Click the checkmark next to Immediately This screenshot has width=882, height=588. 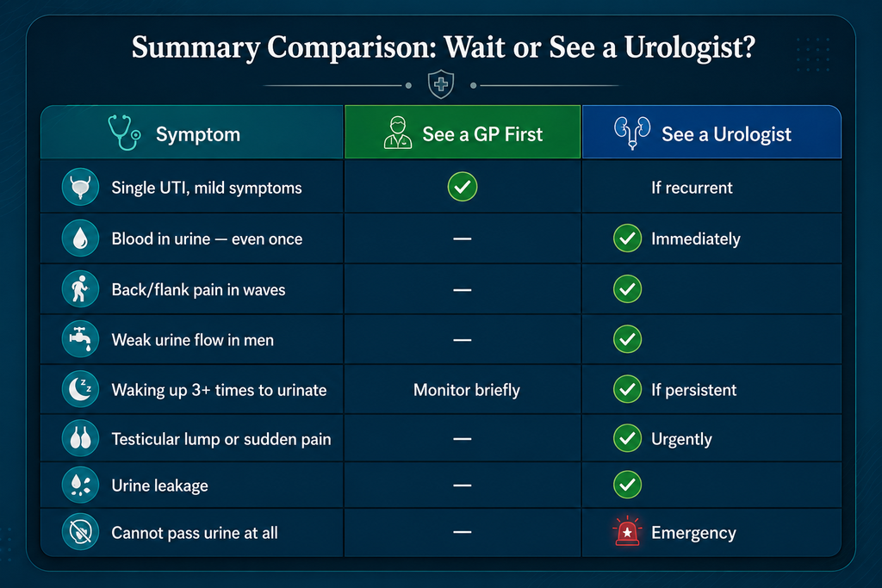[627, 238]
